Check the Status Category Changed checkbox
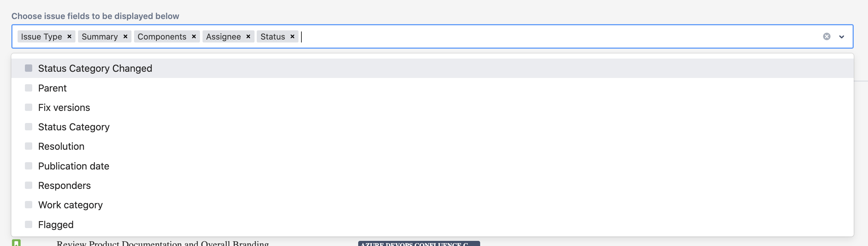Viewport: 868px width, 246px height. pyautogui.click(x=29, y=68)
